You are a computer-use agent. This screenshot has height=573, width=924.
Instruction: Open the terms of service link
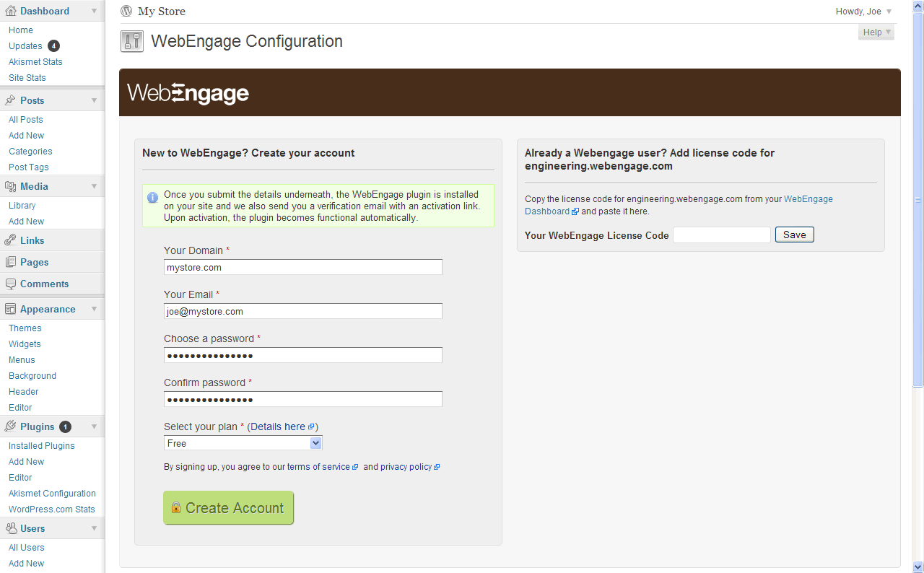(x=318, y=467)
